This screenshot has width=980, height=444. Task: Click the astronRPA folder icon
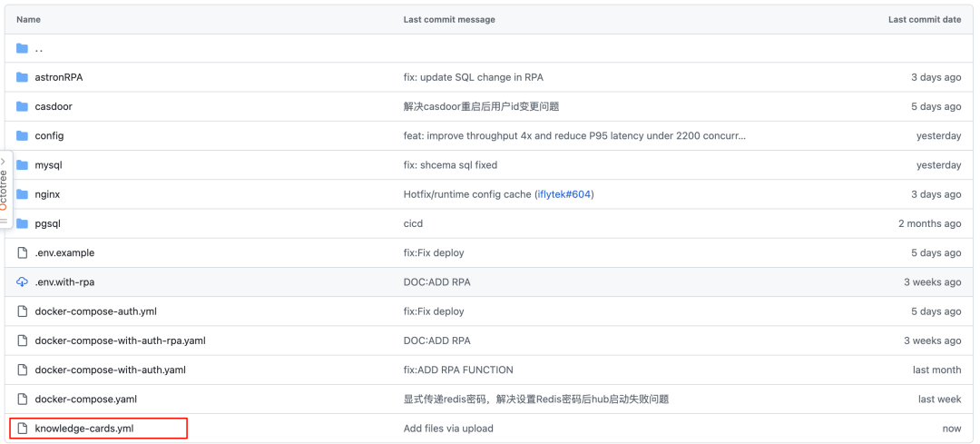coord(23,77)
